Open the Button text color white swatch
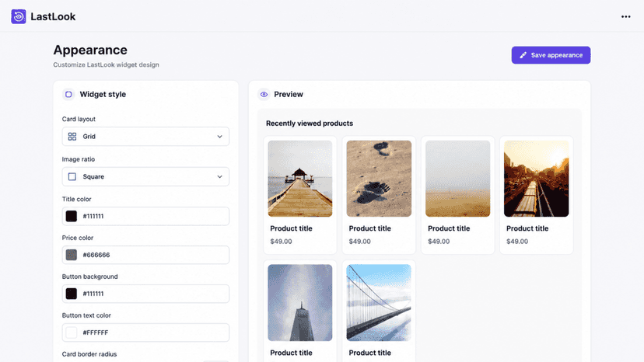 pos(72,332)
